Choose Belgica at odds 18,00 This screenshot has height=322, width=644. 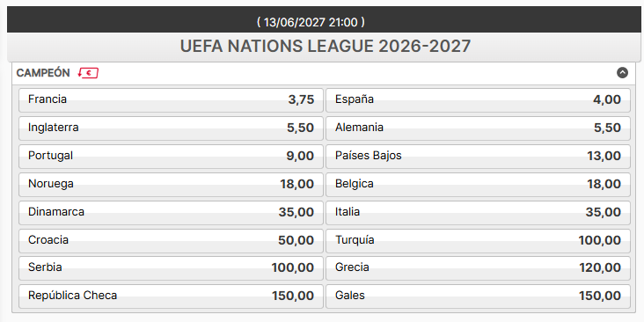(478, 185)
